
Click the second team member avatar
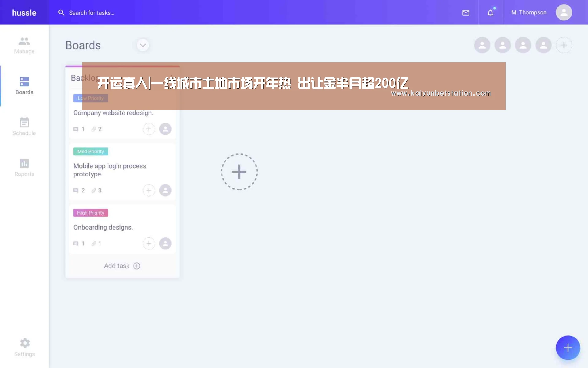point(502,45)
